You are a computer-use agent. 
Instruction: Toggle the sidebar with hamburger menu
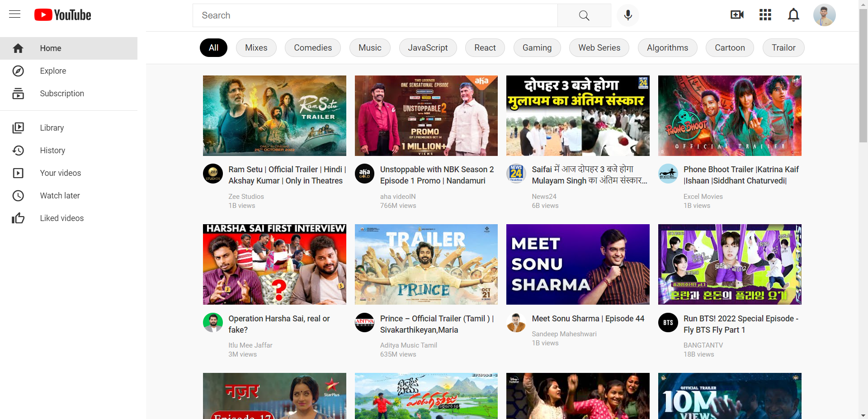pyautogui.click(x=14, y=14)
